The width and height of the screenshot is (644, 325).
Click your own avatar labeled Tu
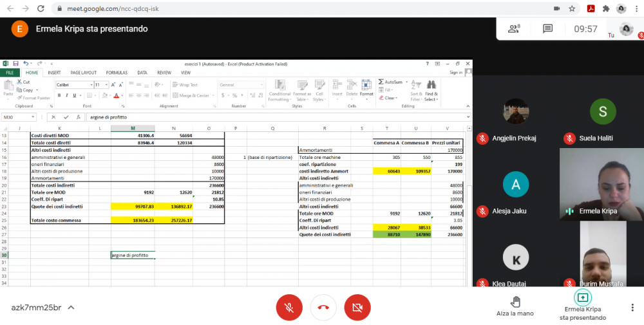[626, 29]
